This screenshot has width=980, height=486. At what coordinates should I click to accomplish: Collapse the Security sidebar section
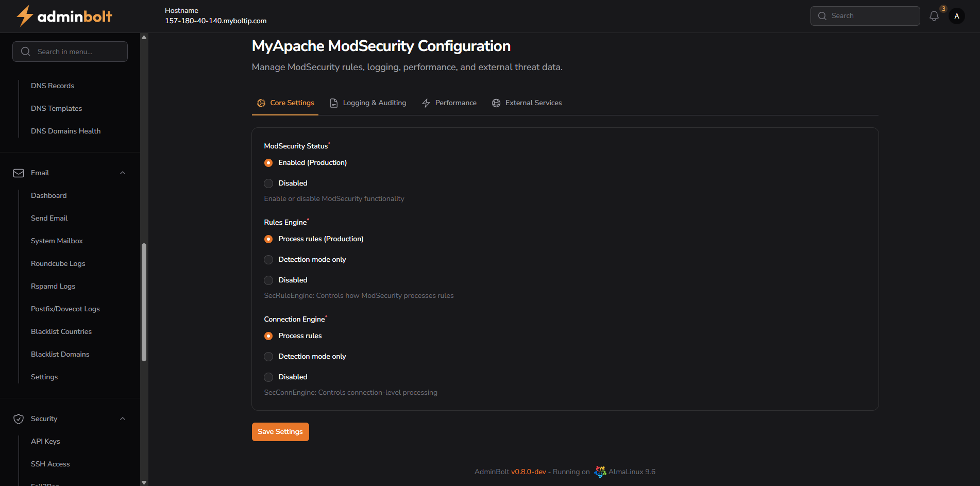coord(122,418)
